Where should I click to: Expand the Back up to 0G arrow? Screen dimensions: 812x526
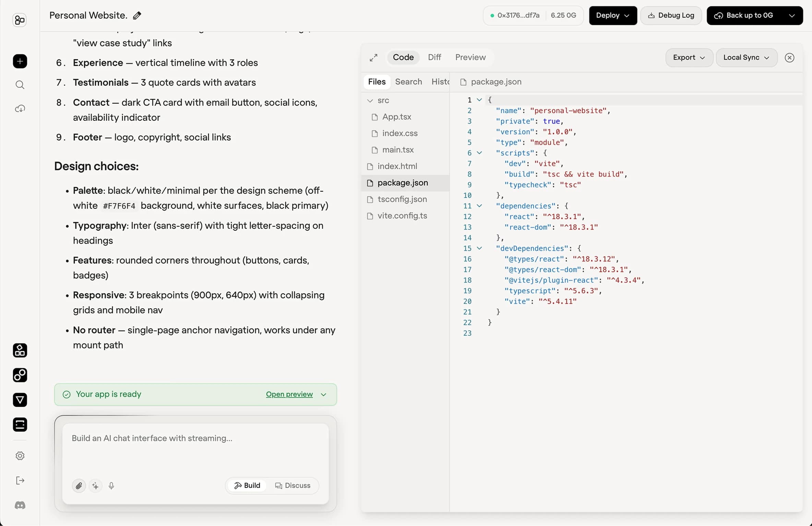792,15
